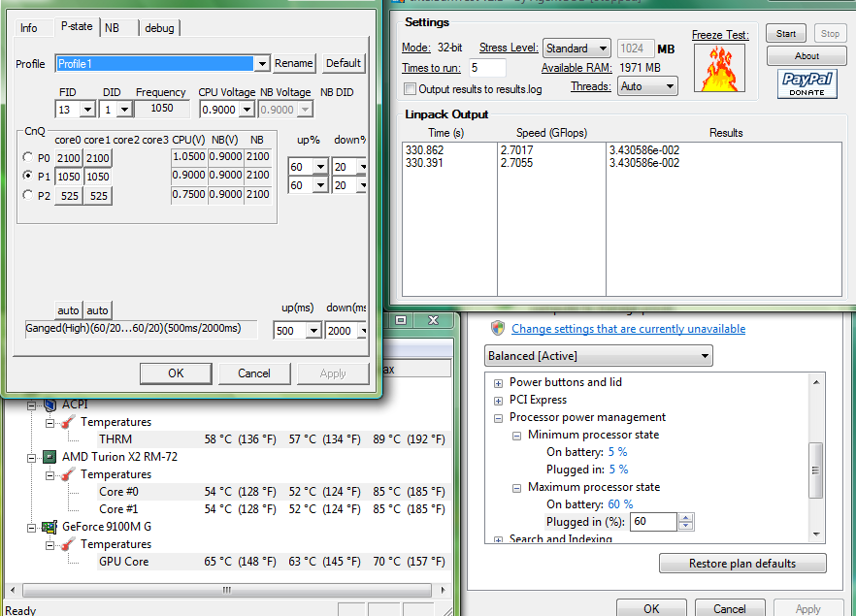
Task: Click Restore plan defaults button
Action: [x=742, y=563]
